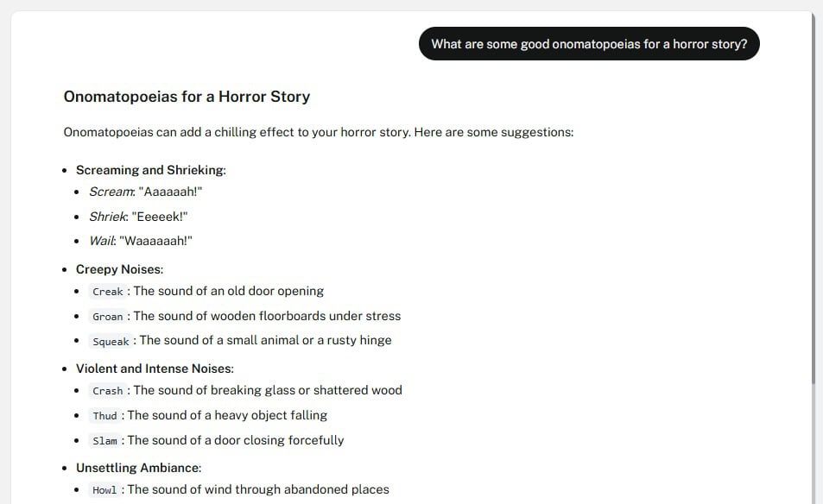Image resolution: width=823 pixels, height=504 pixels.
Task: Select the "Thud" code label
Action: [x=104, y=416]
